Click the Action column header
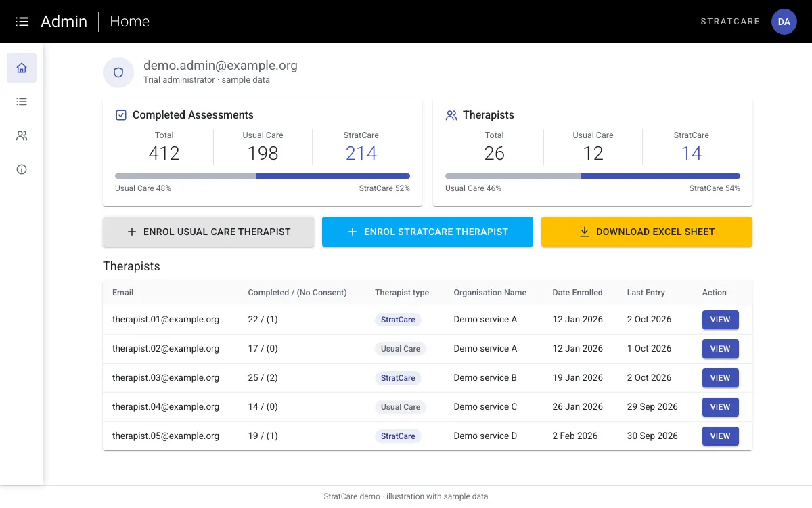Viewport: 812px width, 508px height. (x=715, y=293)
